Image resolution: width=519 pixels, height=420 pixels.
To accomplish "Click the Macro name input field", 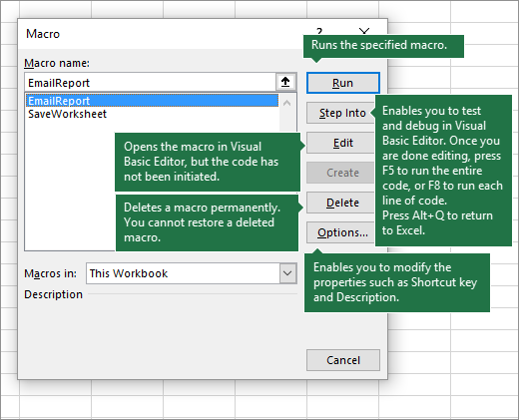I will [x=151, y=83].
